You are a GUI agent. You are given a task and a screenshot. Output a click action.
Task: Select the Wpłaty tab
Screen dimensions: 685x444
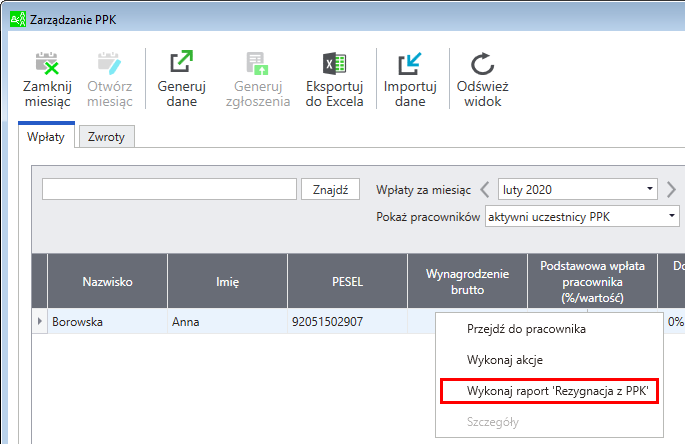(46, 137)
